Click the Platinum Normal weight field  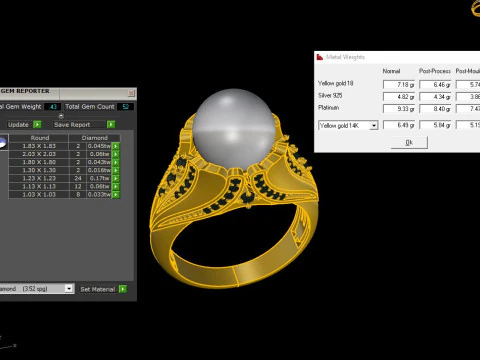(x=399, y=109)
